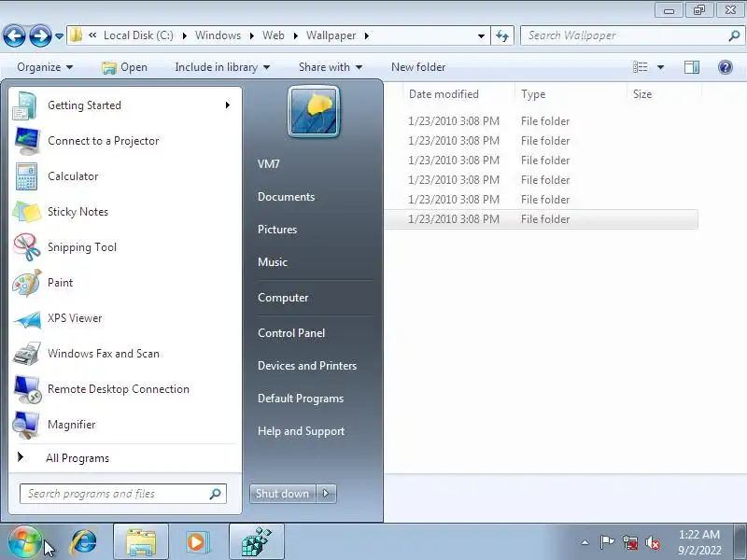
Task: Click the Search programs and files box
Action: pyautogui.click(x=123, y=494)
